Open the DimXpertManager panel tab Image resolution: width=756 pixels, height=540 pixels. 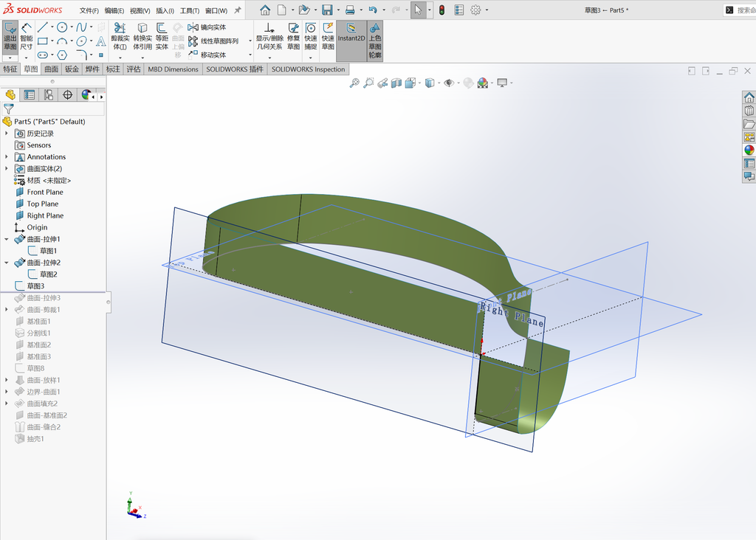[x=67, y=95]
